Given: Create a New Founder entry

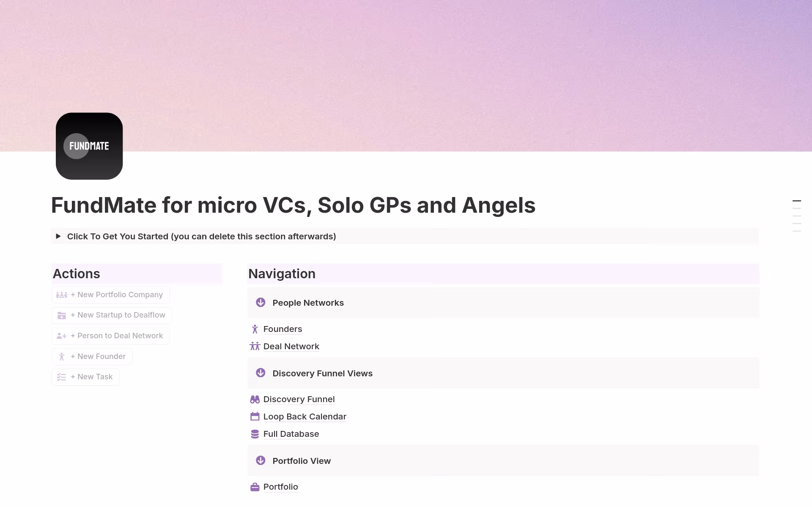Looking at the screenshot, I should pos(92,356).
